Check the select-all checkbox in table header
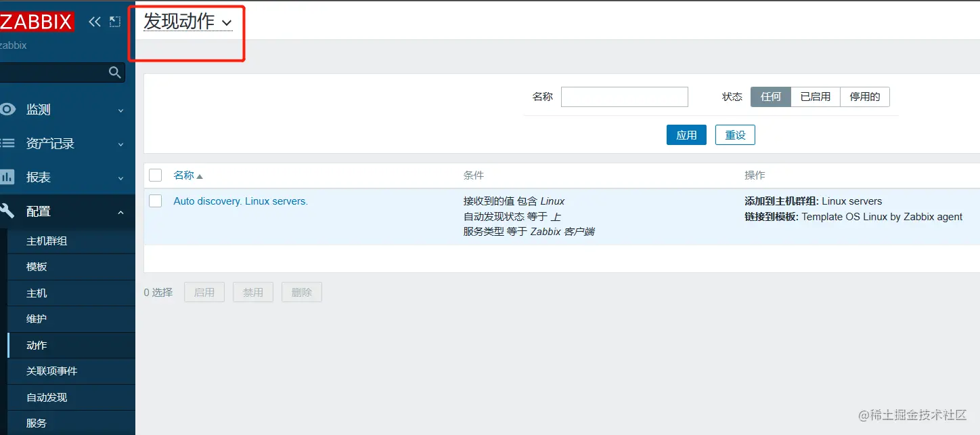This screenshot has width=980, height=435. tap(156, 175)
